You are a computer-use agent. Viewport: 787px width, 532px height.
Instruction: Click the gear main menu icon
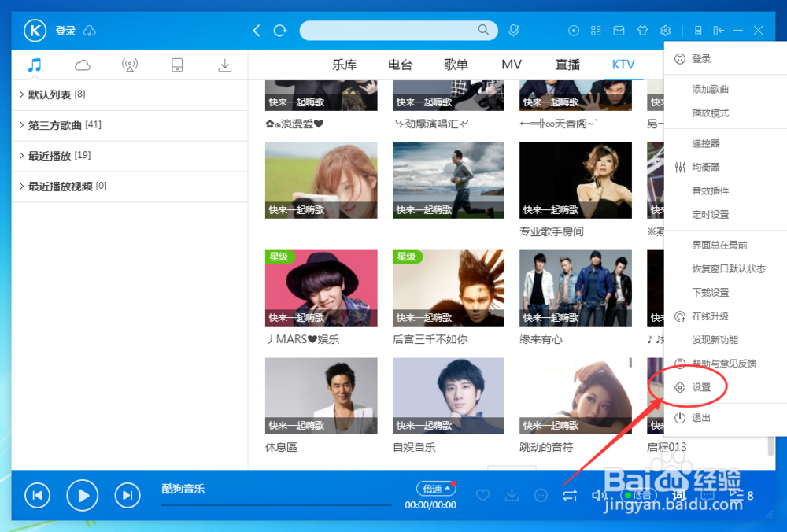[x=666, y=31]
